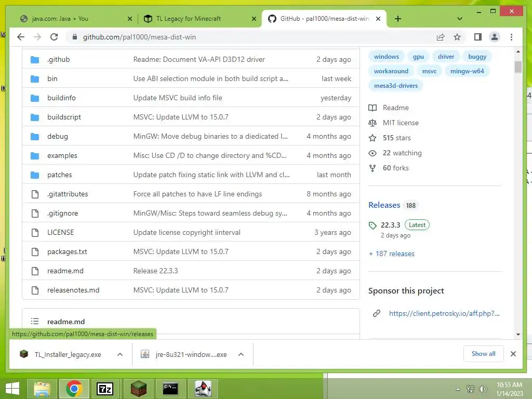Open releasenotes.md file
The height and width of the screenshot is (399, 532).
click(x=73, y=290)
